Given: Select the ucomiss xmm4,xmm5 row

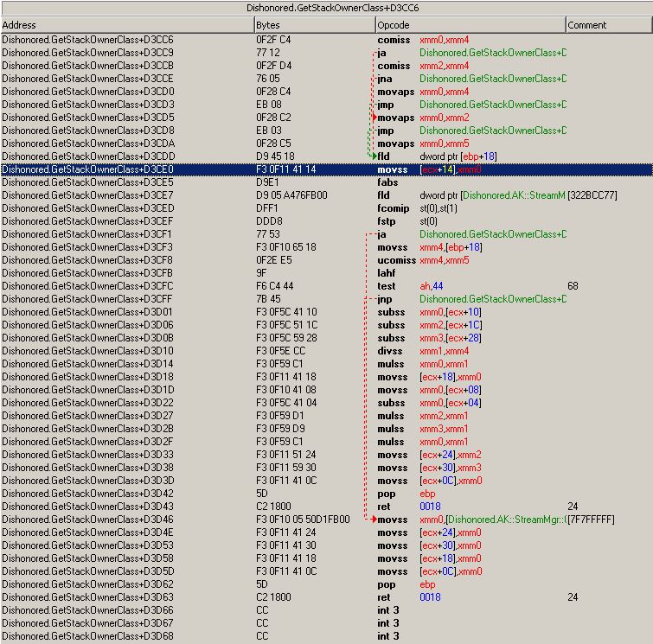Looking at the screenshot, I should [x=327, y=260].
